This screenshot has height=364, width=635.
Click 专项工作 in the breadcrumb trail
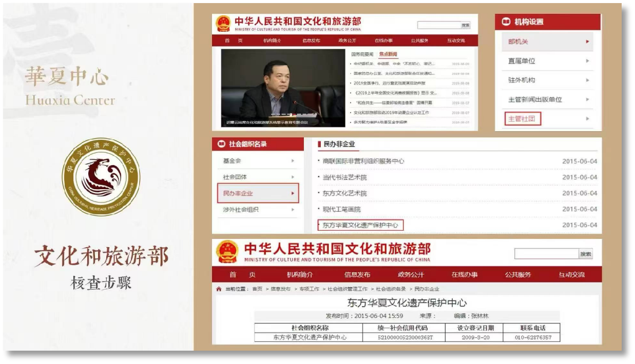309,289
